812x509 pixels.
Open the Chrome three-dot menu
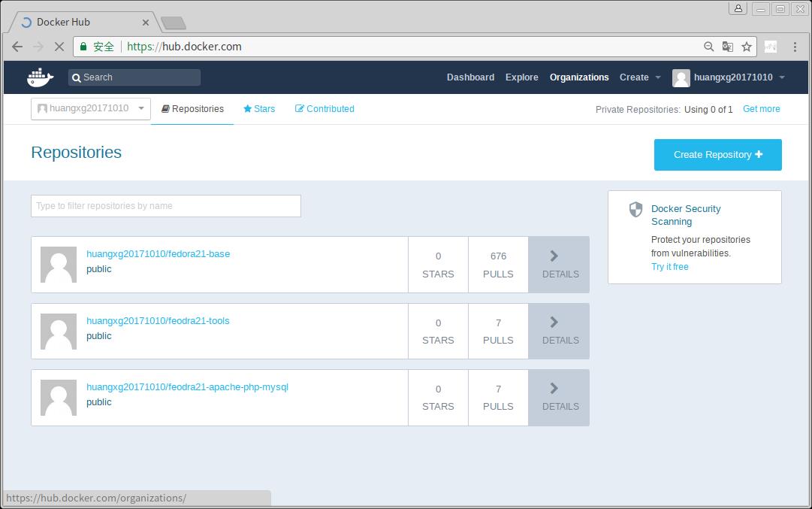795,47
